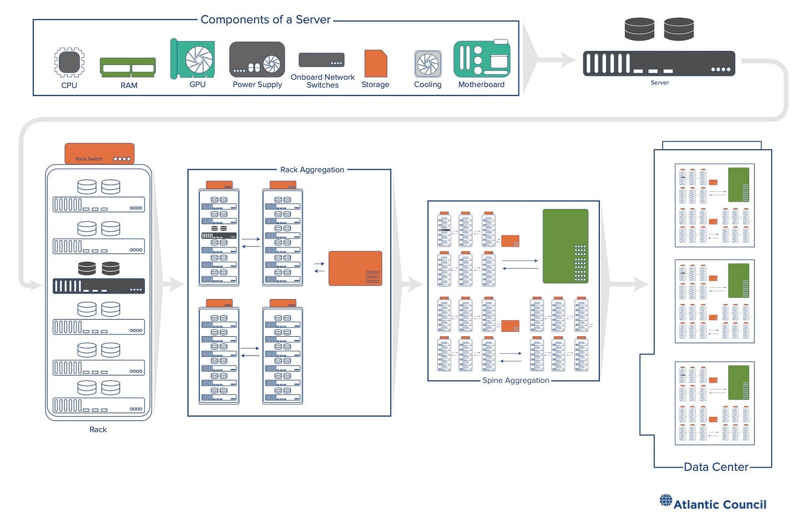
Task: Click the top server in the Rack
Action: click(x=98, y=204)
